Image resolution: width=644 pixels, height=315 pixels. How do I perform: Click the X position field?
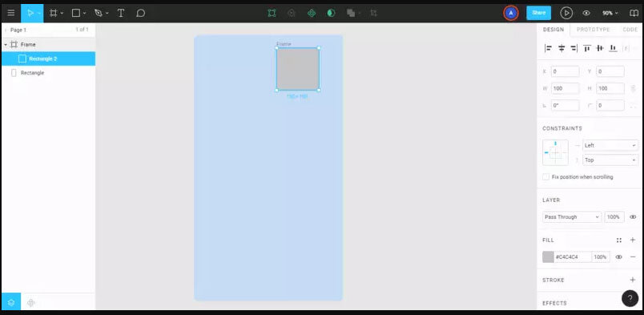[x=566, y=71]
